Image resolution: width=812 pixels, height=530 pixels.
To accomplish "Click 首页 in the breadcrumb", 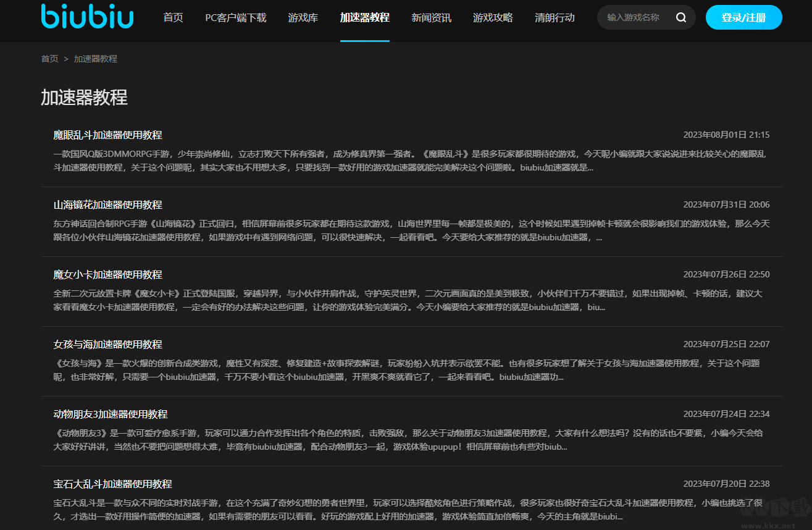I will (x=49, y=59).
